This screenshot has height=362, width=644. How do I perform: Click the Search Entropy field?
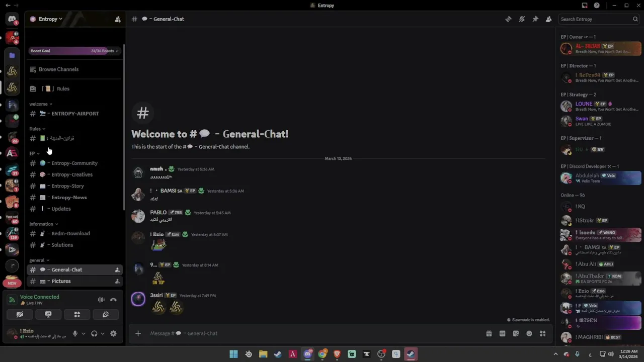(x=599, y=19)
